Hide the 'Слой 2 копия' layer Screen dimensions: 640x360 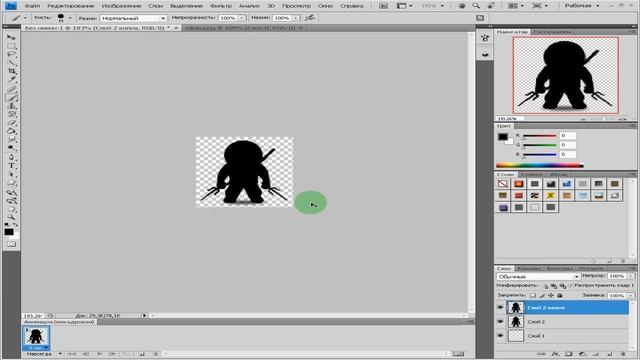[500, 307]
